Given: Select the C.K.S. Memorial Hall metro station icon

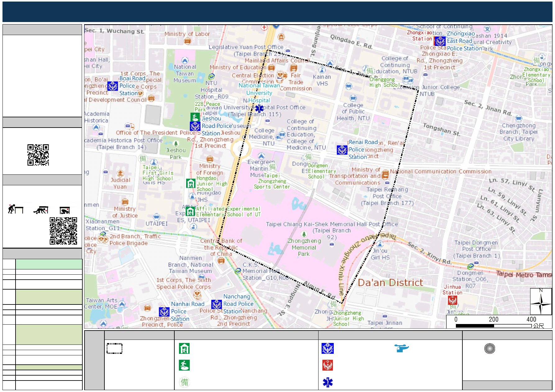Looking at the screenshot, I should [238, 271].
